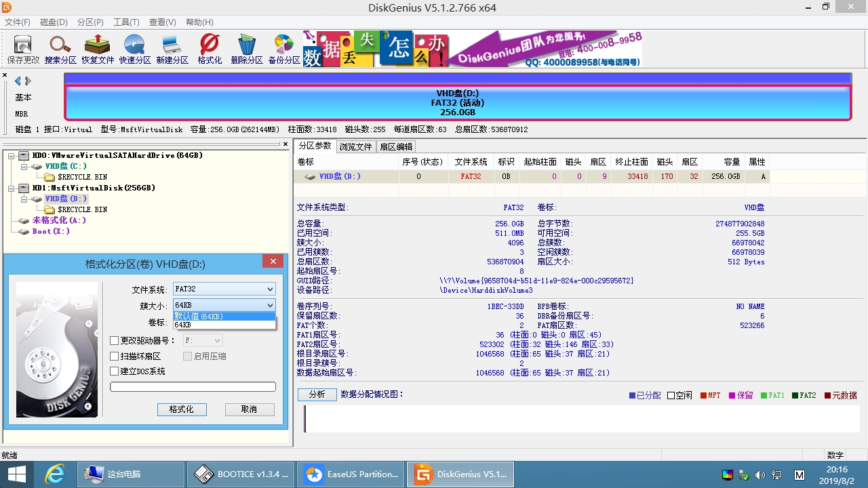868x488 pixels.
Task: Click the safely remove hardware tray icon
Action: click(x=743, y=474)
